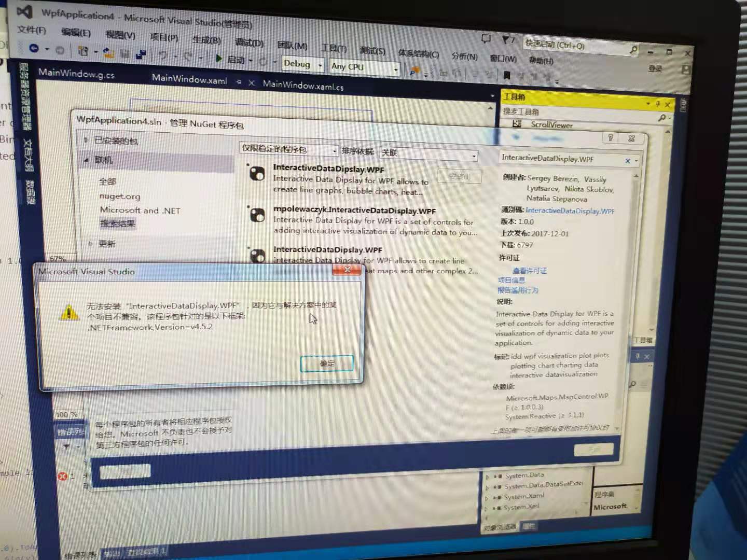Click the bookmark toolbar icon

coord(507,75)
